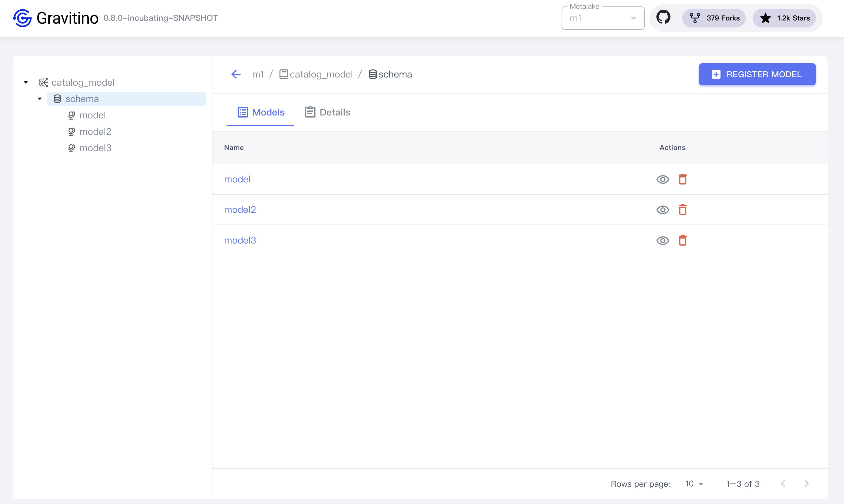Select the Models tab
This screenshot has height=504, width=844.
[x=261, y=112]
